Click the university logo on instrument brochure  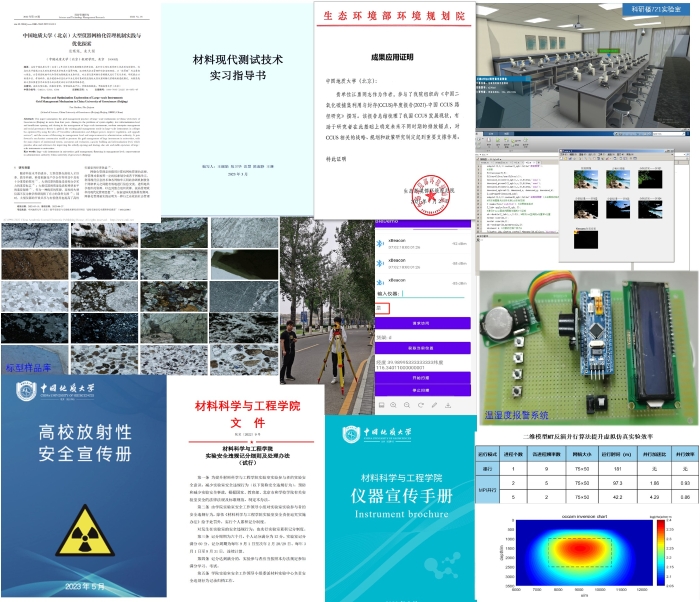377,434
